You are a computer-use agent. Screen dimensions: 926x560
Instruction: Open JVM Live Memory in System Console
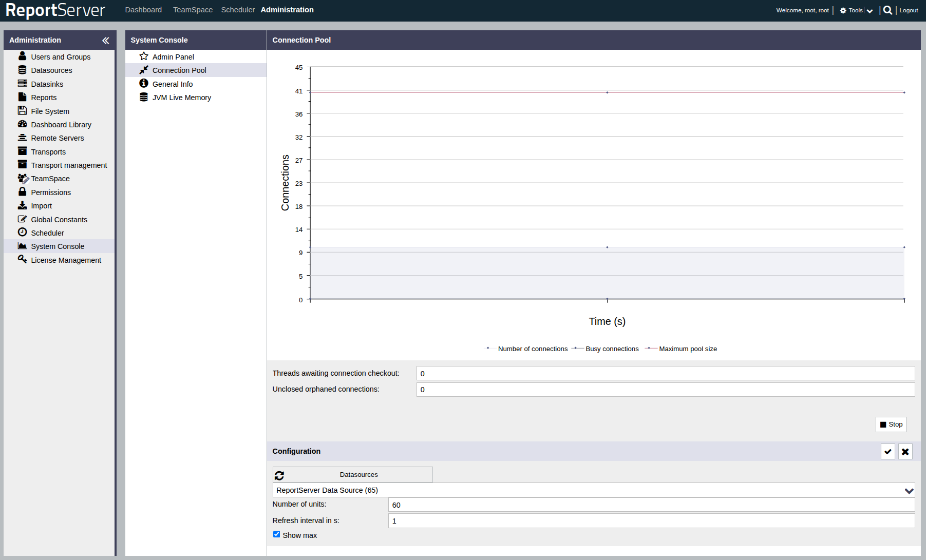tap(181, 98)
